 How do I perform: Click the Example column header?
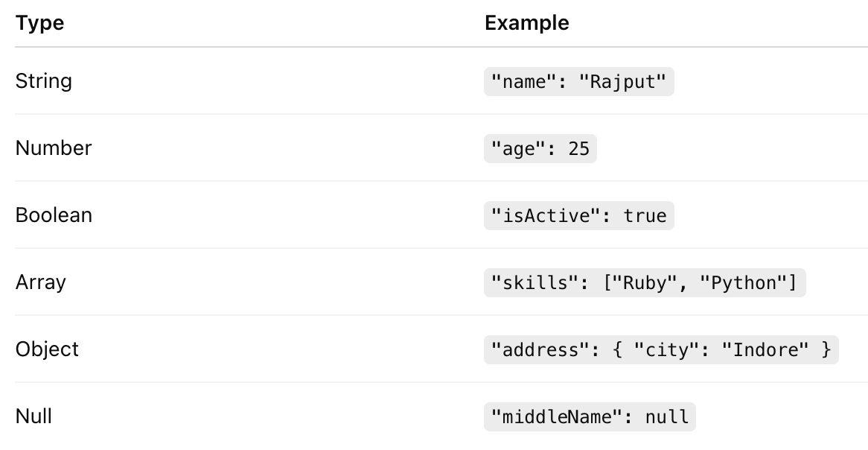[x=526, y=22]
